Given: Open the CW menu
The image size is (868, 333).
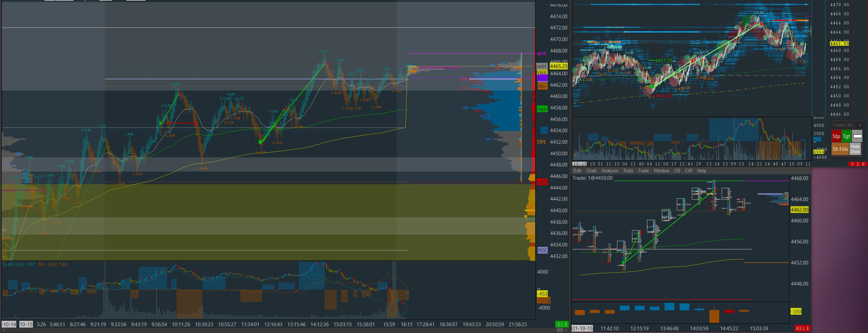Looking at the screenshot, I should 688,171.
